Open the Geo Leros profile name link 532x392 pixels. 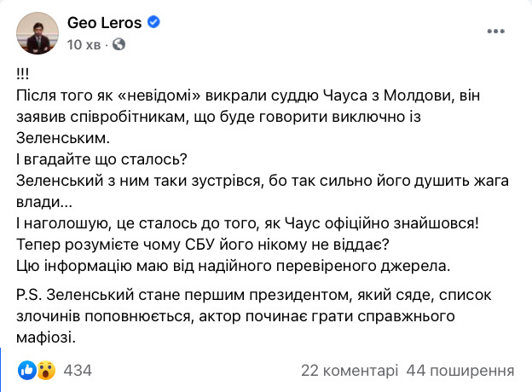tap(102, 23)
